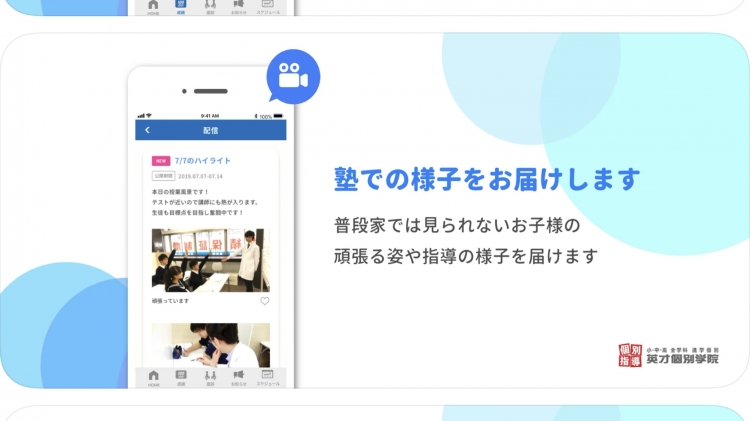
Task: Click the 配信 header title
Action: (x=210, y=130)
